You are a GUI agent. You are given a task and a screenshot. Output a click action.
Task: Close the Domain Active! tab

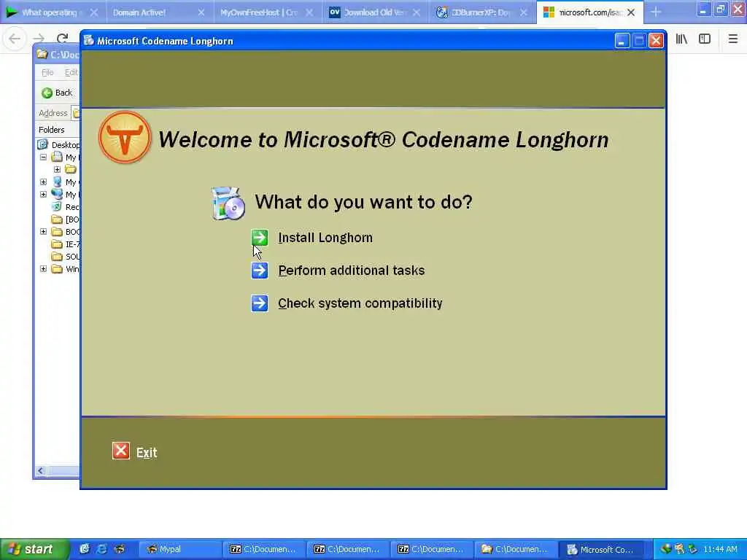(x=201, y=13)
